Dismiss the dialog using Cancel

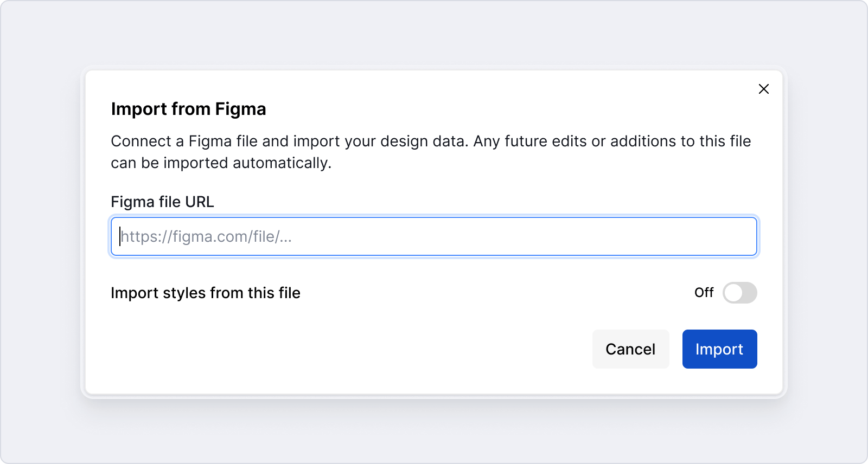pyautogui.click(x=630, y=349)
